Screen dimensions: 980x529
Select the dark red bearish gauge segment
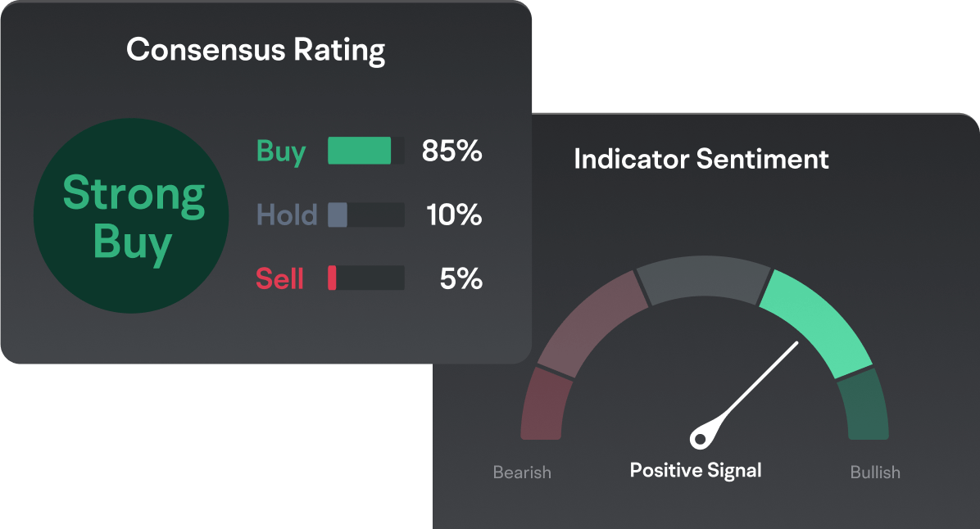pos(542,404)
